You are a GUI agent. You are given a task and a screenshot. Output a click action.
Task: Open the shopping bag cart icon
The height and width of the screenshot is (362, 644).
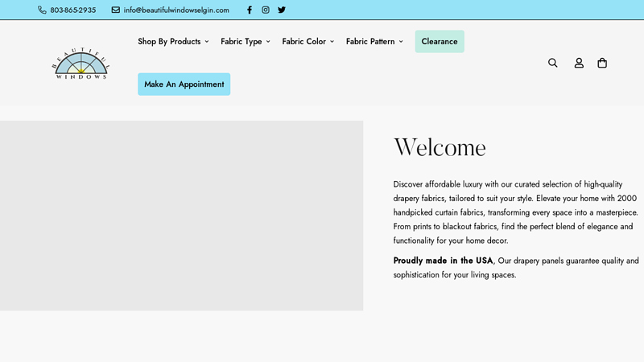point(602,63)
